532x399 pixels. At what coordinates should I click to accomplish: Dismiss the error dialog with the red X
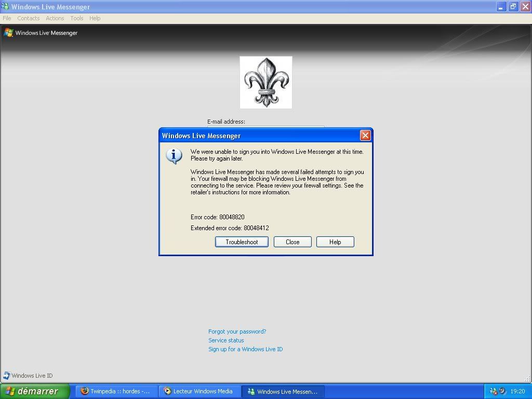[365, 136]
